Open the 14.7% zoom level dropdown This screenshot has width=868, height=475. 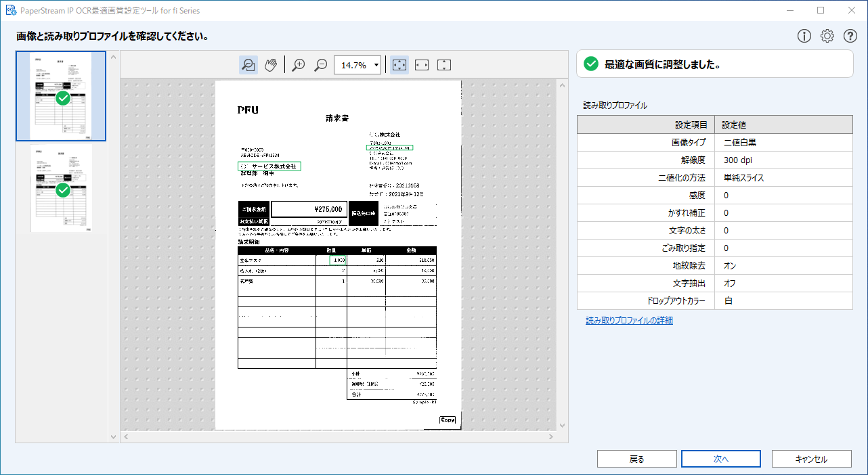[x=376, y=65]
